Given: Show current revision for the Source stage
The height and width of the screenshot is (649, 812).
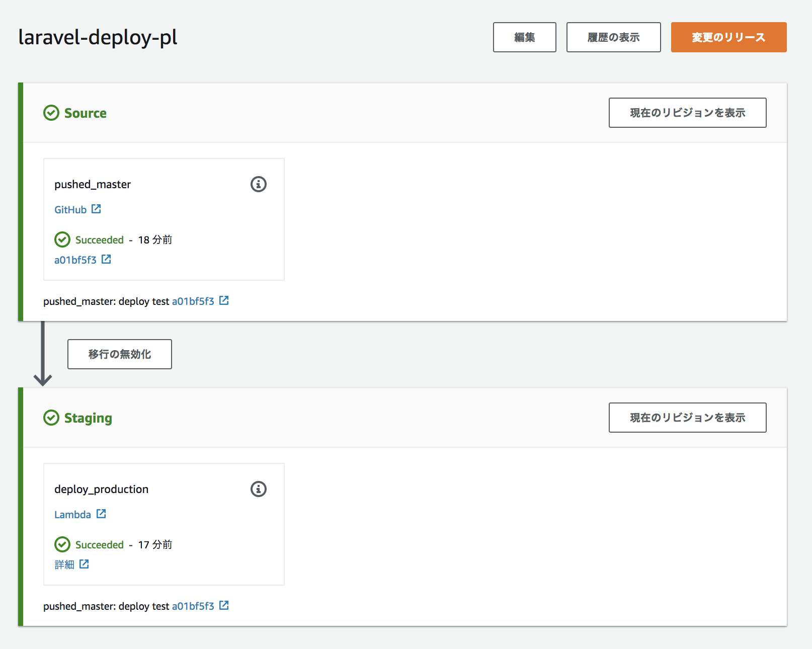Looking at the screenshot, I should point(687,113).
